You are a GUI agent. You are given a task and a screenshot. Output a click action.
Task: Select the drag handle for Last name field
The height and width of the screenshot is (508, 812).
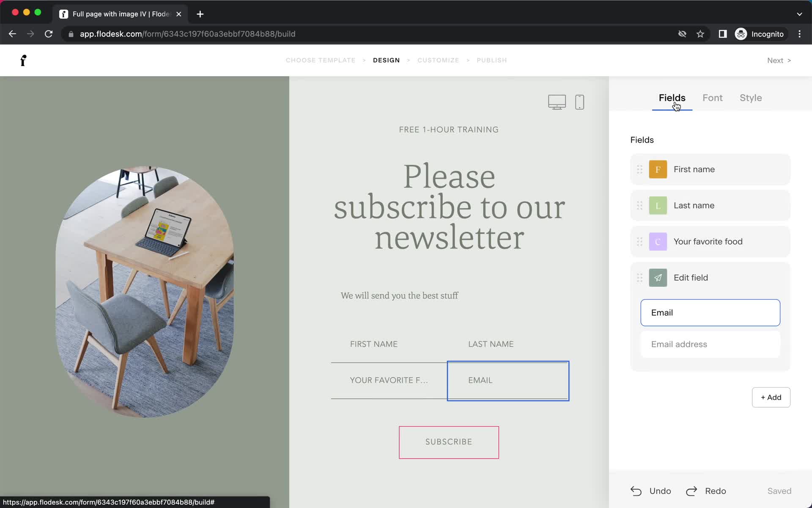[x=639, y=205]
